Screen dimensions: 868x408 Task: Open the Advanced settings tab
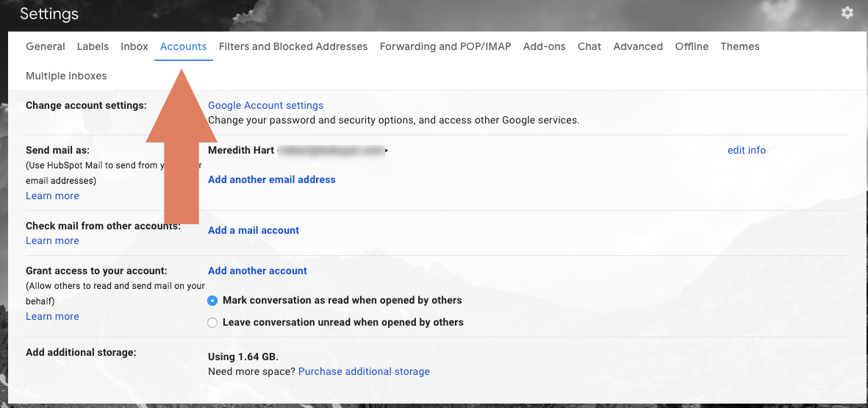(x=638, y=46)
